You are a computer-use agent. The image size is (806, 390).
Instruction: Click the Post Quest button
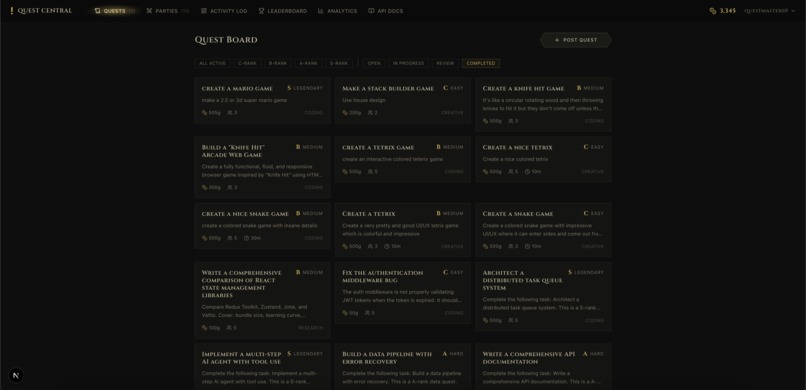(576, 40)
